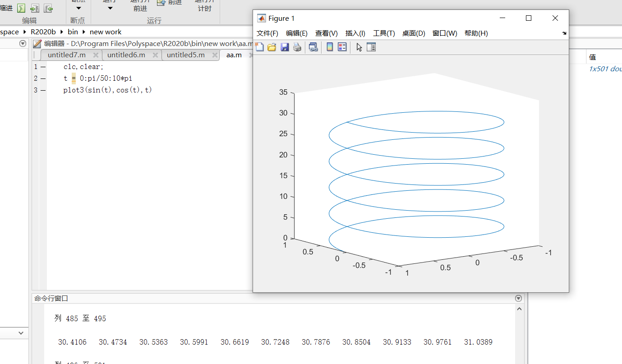Viewport: 622px width, 364px height.
Task: Open the 查看(V) menu in Figure 1
Action: tap(327, 33)
